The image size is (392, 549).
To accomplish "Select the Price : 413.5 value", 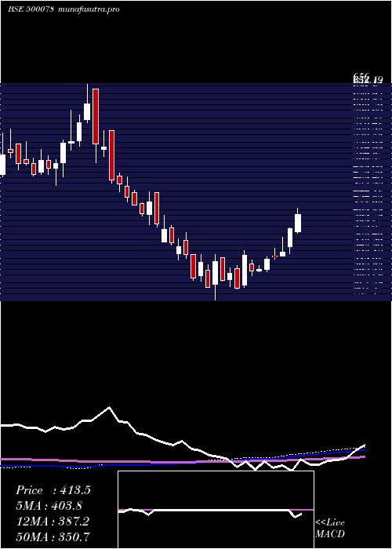I will (53, 490).
